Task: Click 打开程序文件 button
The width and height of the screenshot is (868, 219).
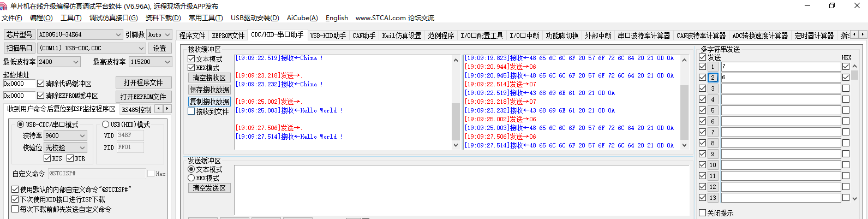Action: (143, 82)
